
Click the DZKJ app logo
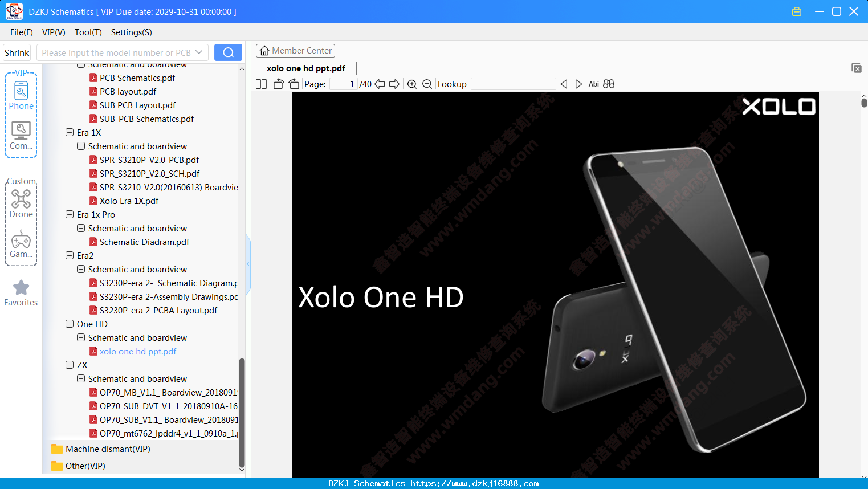click(14, 11)
